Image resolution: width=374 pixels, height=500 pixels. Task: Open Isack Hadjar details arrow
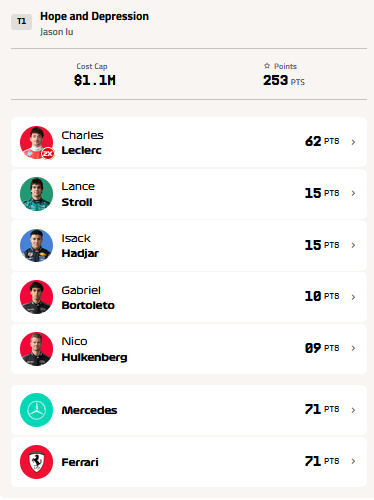(x=353, y=245)
